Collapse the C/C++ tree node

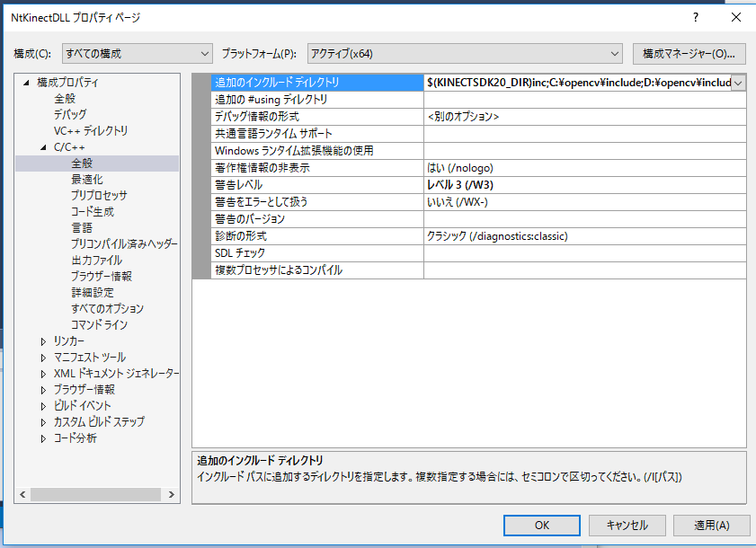[x=43, y=147]
